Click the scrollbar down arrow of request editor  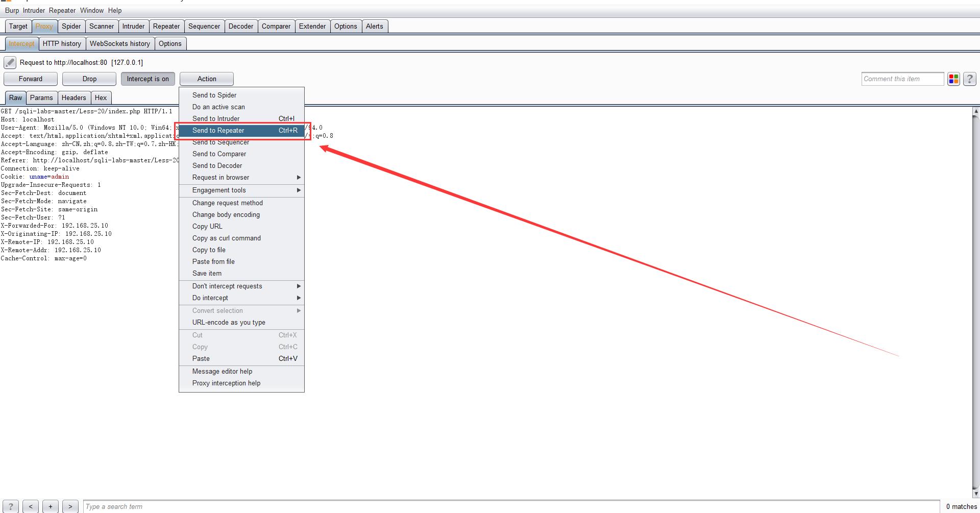[976, 494]
